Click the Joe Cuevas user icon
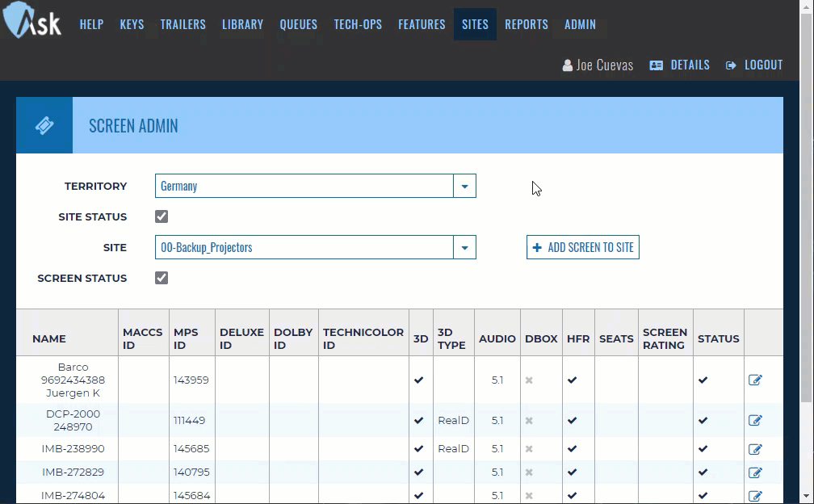 (568, 65)
